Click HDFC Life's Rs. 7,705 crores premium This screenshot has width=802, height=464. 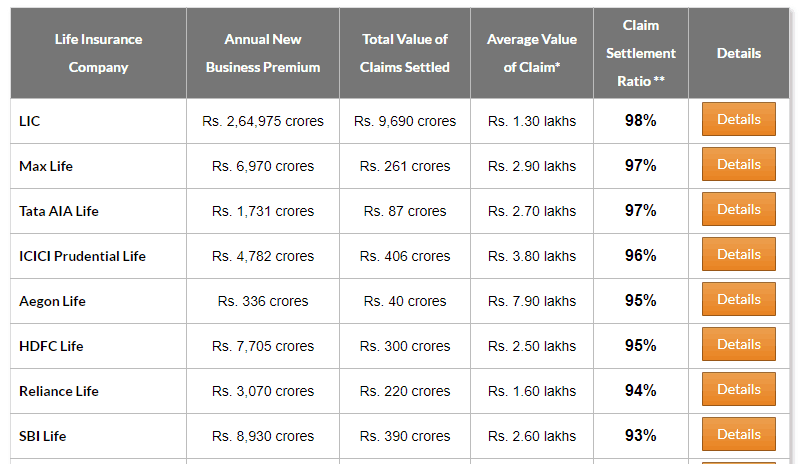(x=263, y=346)
